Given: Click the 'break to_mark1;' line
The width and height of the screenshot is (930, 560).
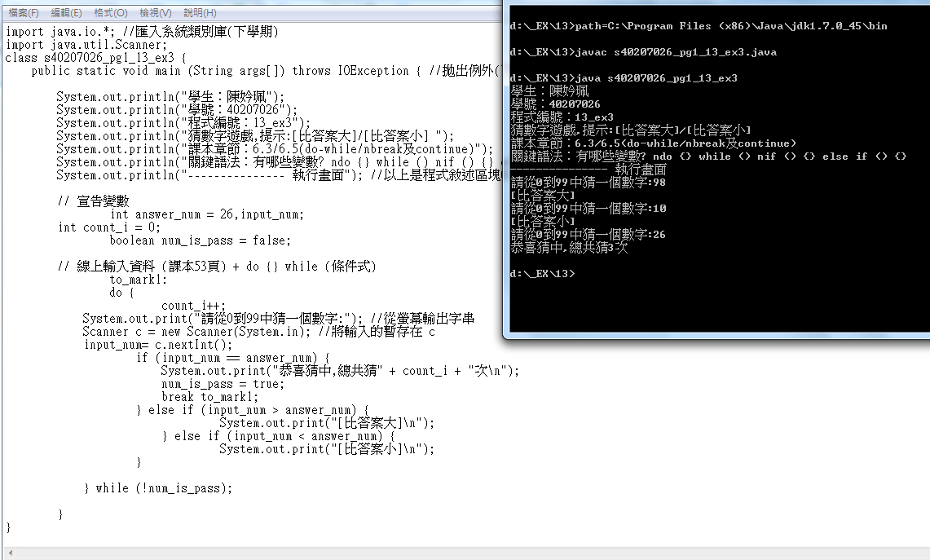Looking at the screenshot, I should coord(209,398).
